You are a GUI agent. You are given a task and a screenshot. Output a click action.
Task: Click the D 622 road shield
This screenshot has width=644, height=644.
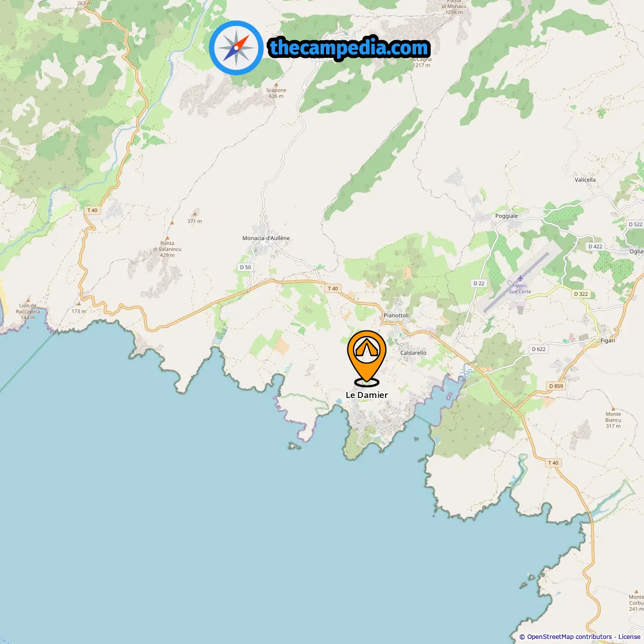[x=539, y=349]
